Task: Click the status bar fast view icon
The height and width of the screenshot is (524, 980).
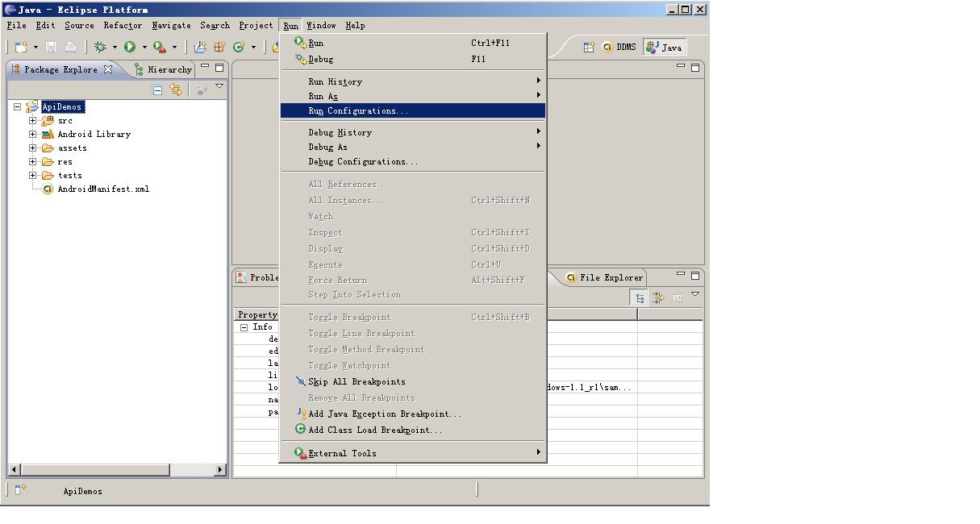Action: [20, 489]
